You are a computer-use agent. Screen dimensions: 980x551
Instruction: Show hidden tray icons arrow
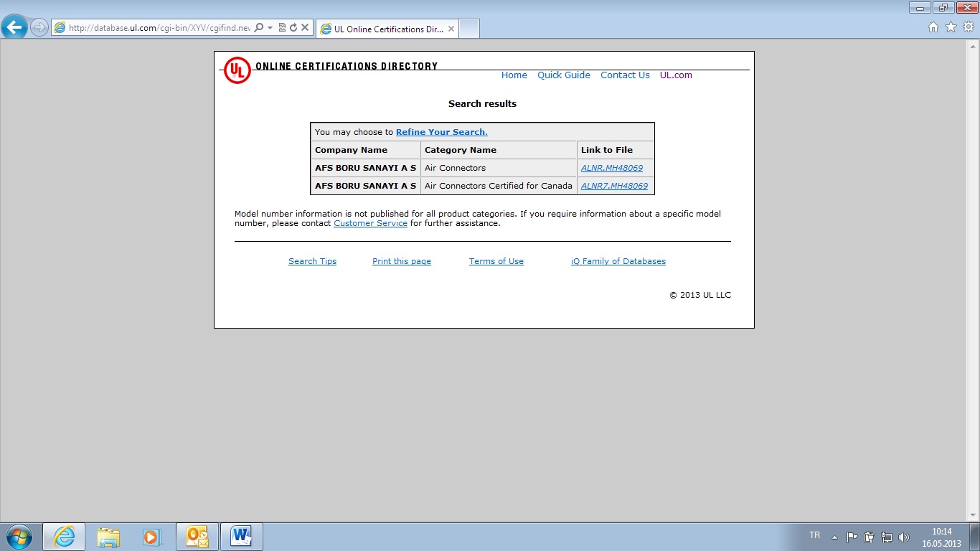(834, 537)
